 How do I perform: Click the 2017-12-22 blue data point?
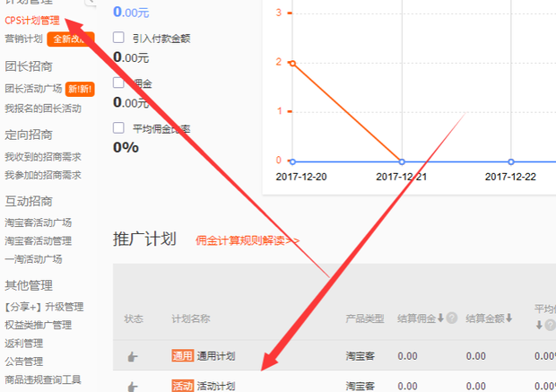511,161
